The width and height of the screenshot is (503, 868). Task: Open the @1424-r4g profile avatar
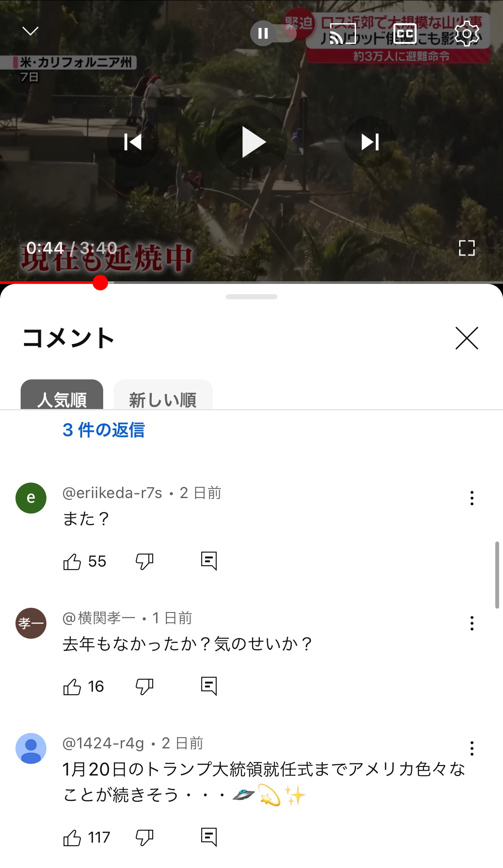(31, 748)
